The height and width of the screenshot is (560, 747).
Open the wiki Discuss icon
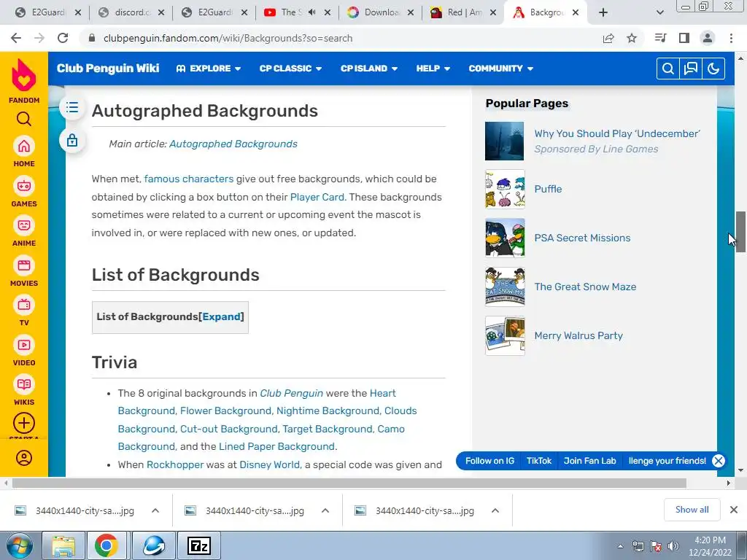690,69
